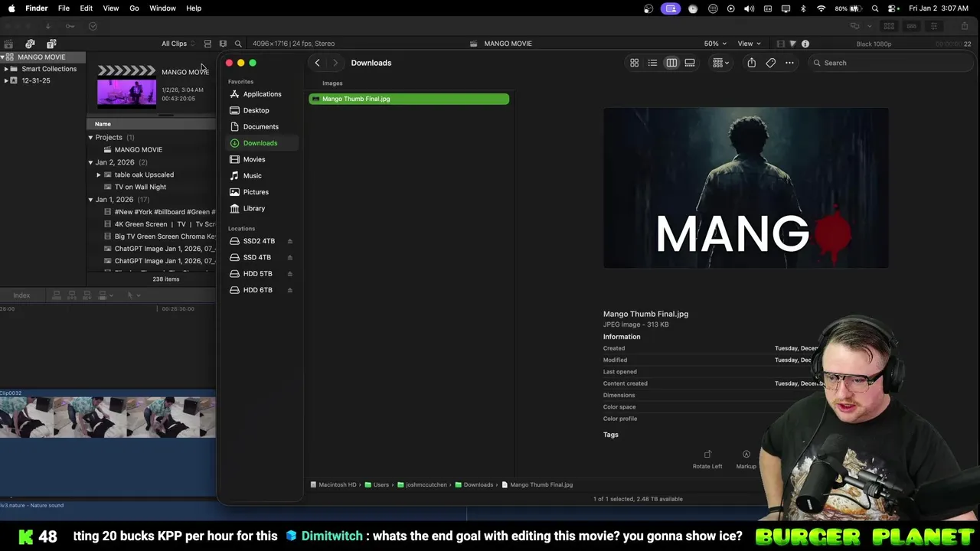
Task: Switch Finder to icon view
Action: [x=634, y=63]
